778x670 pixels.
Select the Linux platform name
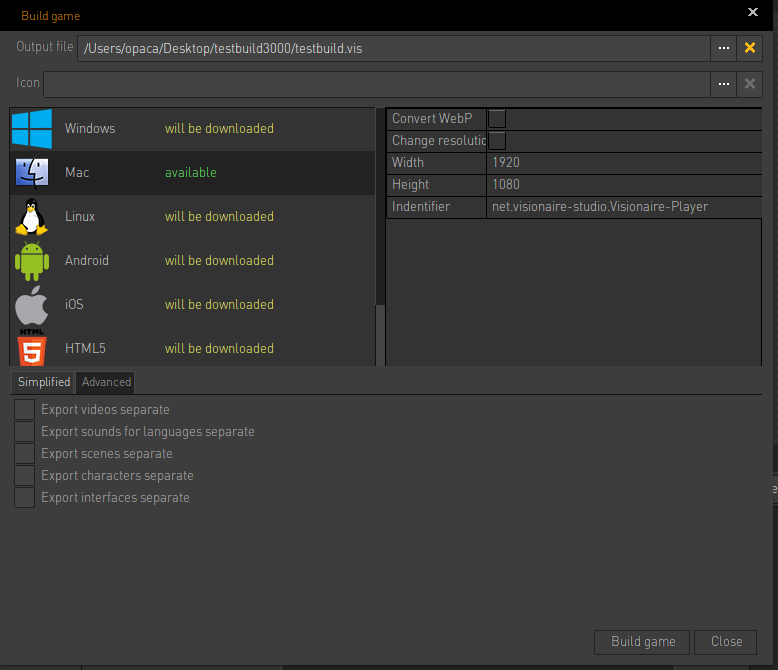tap(80, 217)
